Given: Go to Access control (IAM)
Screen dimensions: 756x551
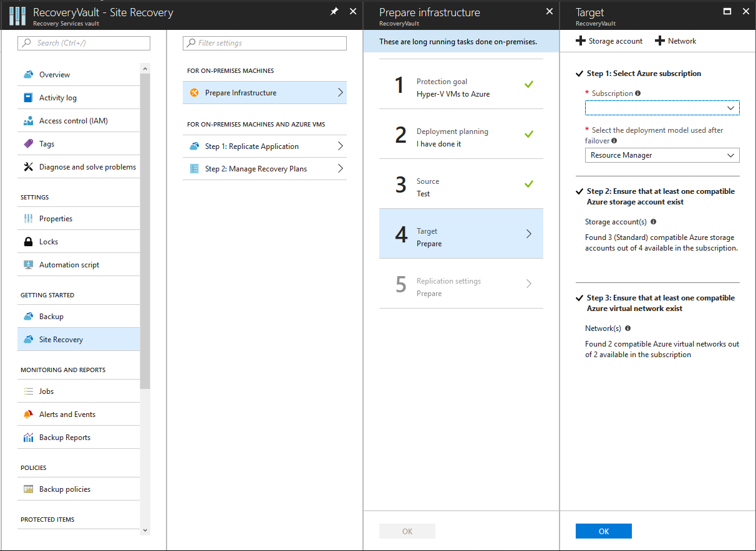Looking at the screenshot, I should (x=79, y=121).
